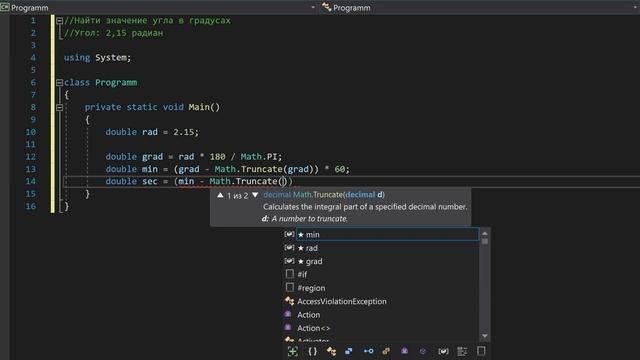Viewport: 640px width, 360px height.
Task: Click the closing brace on line 15
Action: (x=87, y=194)
